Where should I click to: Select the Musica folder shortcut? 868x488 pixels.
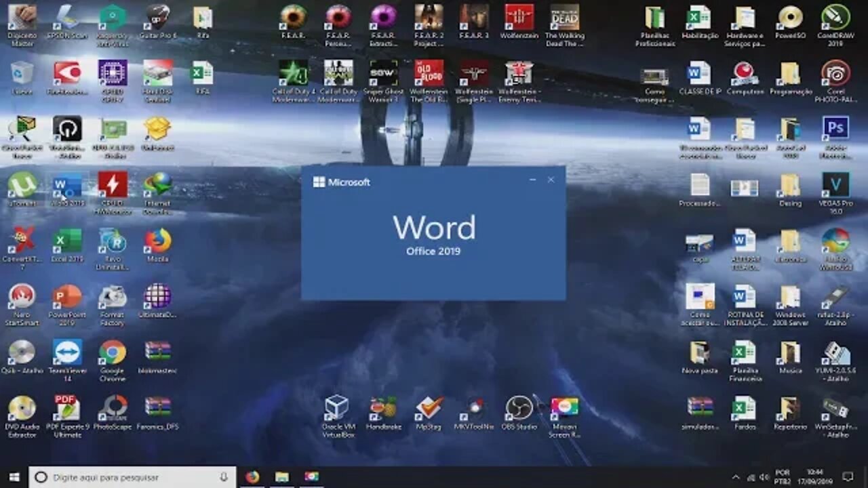coord(790,357)
